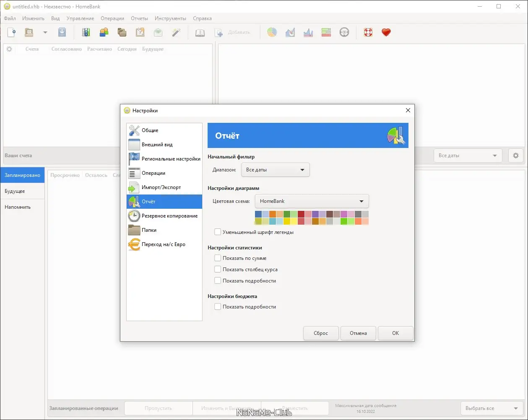Select Отчёт settings page in sidebar
Screen dimensions: 528x420
click(x=164, y=202)
